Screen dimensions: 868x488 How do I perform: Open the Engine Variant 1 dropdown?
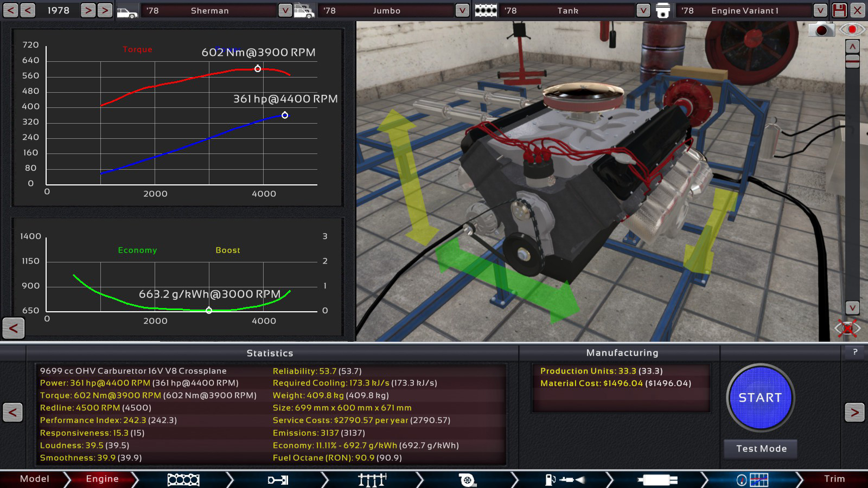[x=820, y=10]
